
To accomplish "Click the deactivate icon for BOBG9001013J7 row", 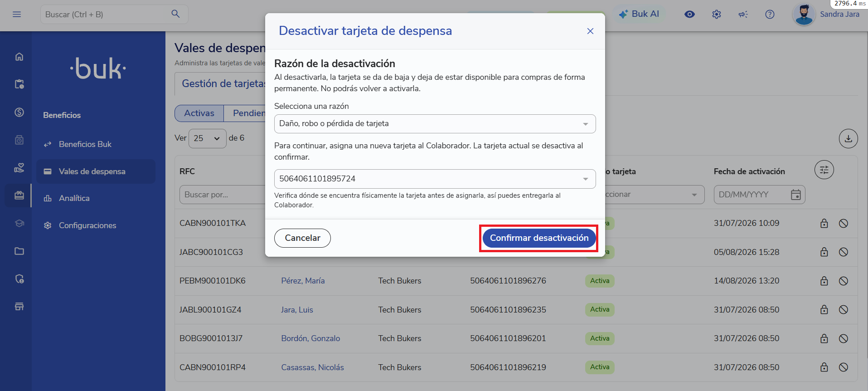I will (x=843, y=338).
